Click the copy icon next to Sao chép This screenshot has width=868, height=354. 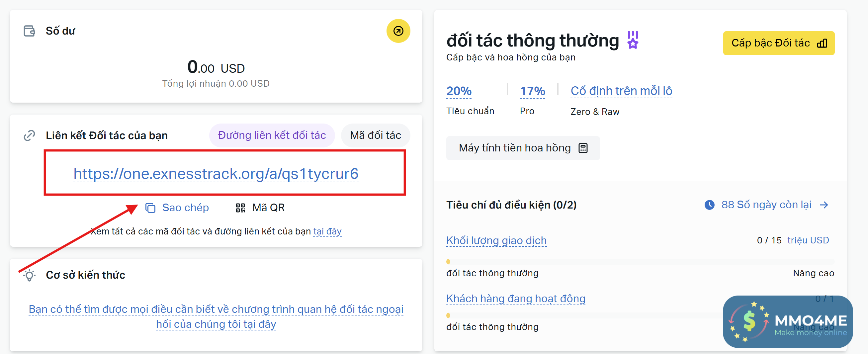(x=150, y=208)
